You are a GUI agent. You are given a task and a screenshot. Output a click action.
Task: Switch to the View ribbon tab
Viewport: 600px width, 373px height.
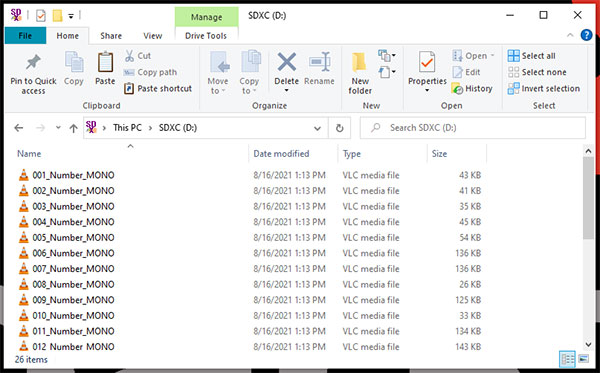coord(153,36)
